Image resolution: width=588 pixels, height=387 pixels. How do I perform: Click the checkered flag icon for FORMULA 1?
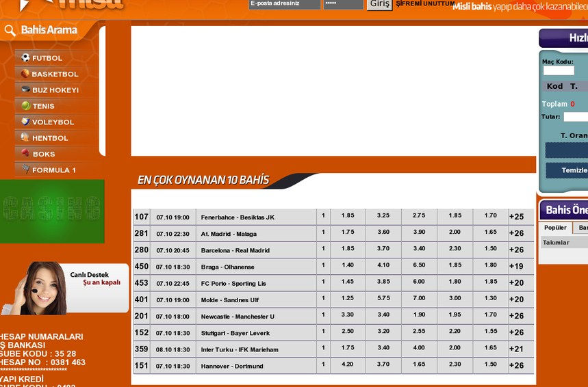click(x=25, y=169)
